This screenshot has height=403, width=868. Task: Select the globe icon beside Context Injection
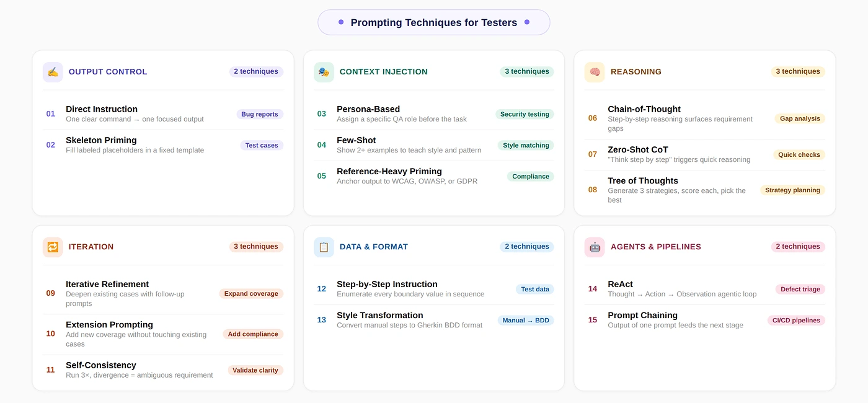click(324, 71)
